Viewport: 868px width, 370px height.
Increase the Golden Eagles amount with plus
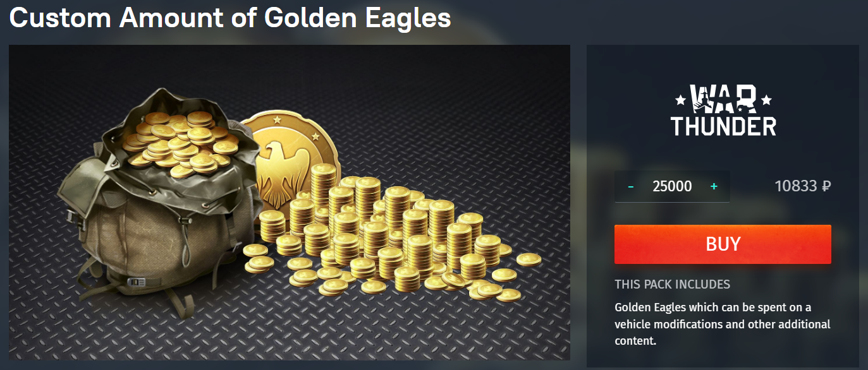(x=714, y=186)
